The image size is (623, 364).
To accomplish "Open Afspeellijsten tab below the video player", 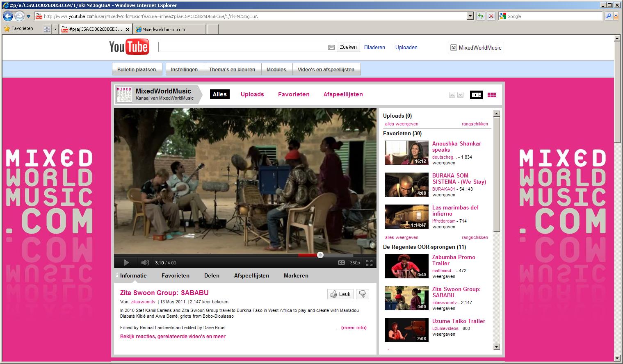I will point(251,275).
